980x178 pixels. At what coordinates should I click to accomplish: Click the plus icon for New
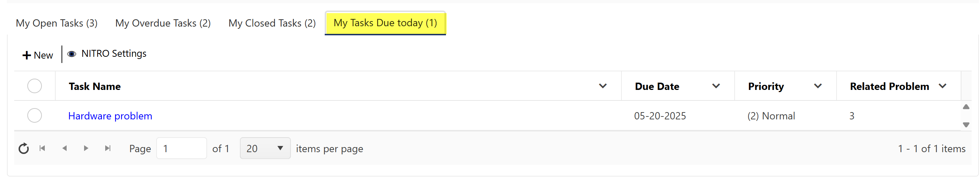26,56
